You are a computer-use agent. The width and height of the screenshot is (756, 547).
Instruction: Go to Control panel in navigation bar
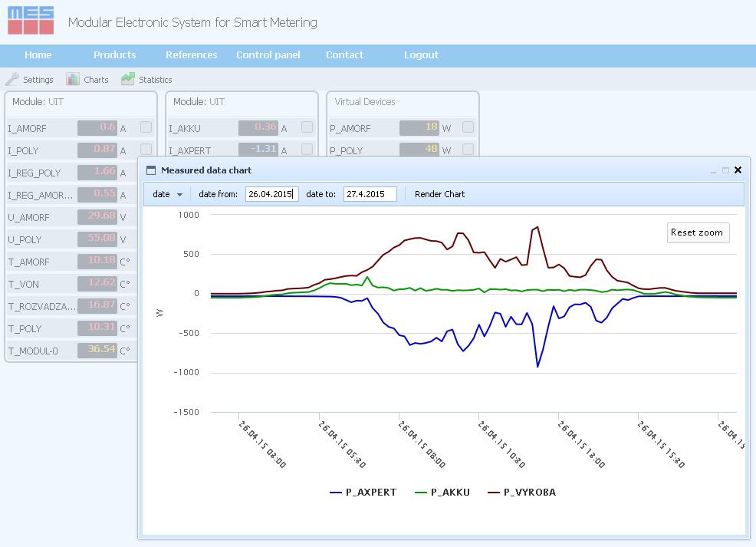268,55
